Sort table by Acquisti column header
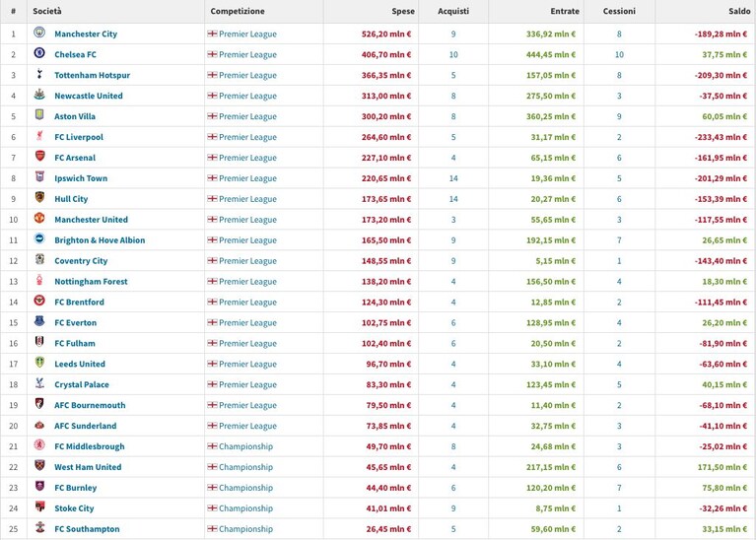The image size is (756, 540). pos(453,11)
